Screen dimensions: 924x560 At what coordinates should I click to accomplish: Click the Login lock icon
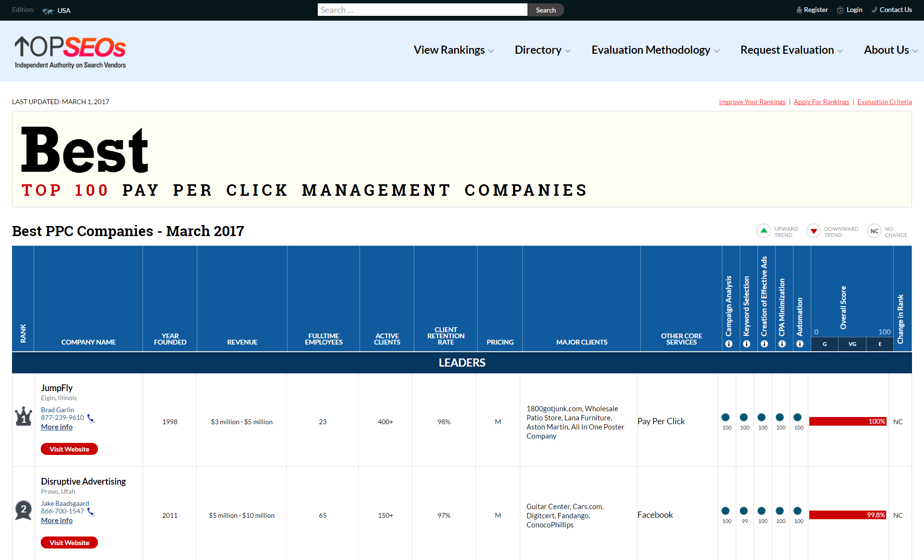(x=840, y=10)
